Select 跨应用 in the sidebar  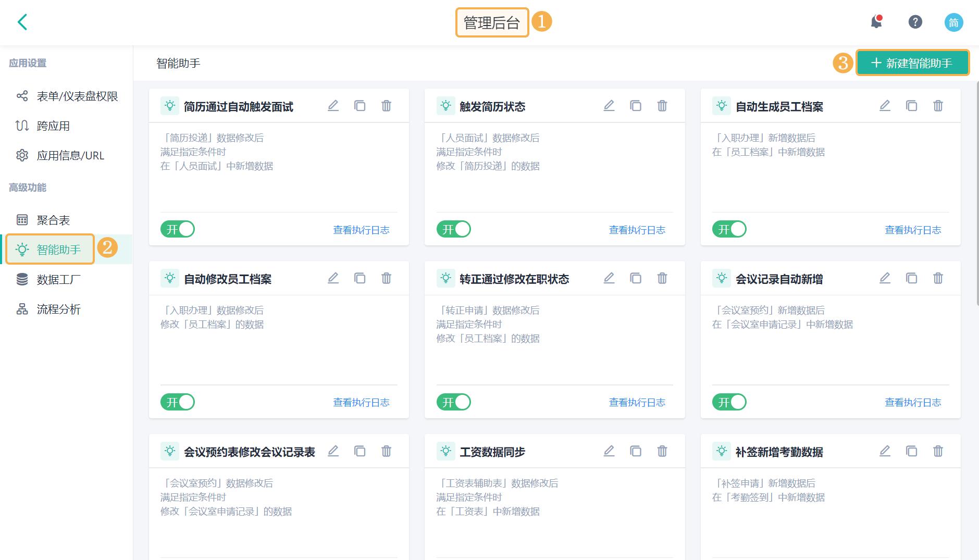click(x=54, y=125)
